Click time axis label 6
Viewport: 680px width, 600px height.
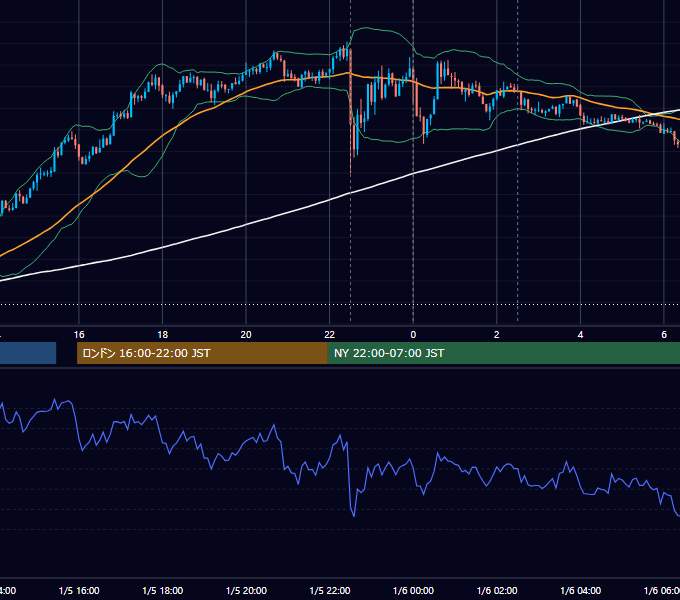(x=664, y=335)
